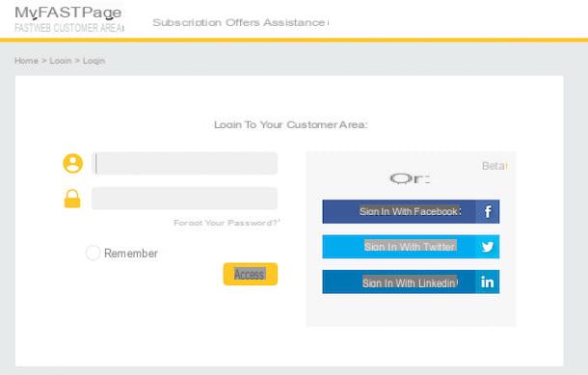Sign in with Facebook button
Screen dimensions: 588x375
(411, 211)
